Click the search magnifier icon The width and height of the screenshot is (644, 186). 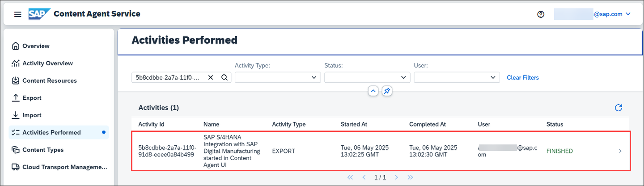click(x=225, y=77)
